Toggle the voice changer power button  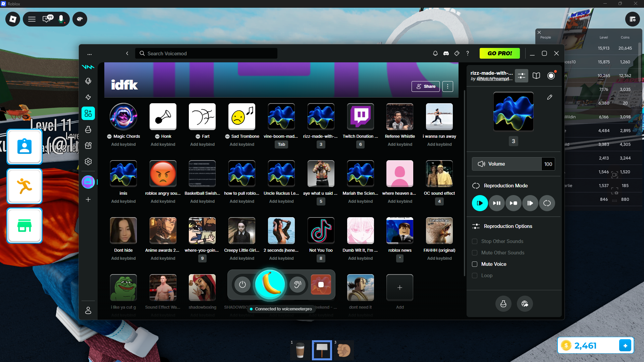click(x=243, y=285)
